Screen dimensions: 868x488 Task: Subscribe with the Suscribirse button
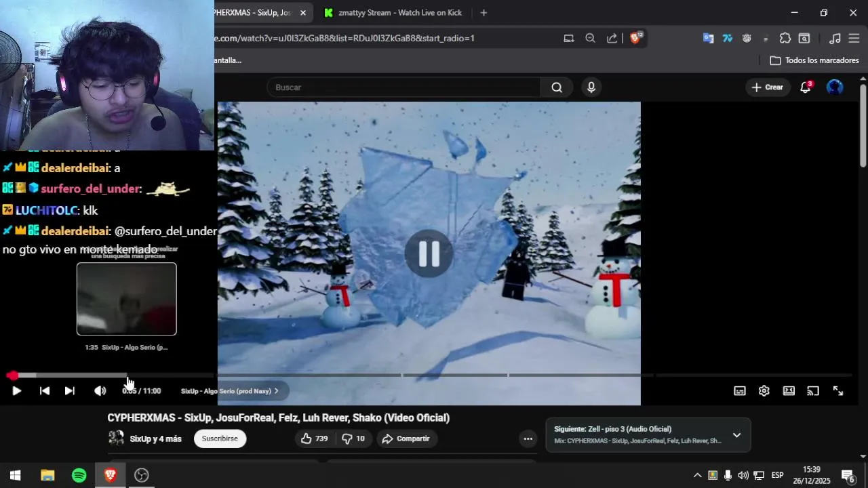click(220, 439)
